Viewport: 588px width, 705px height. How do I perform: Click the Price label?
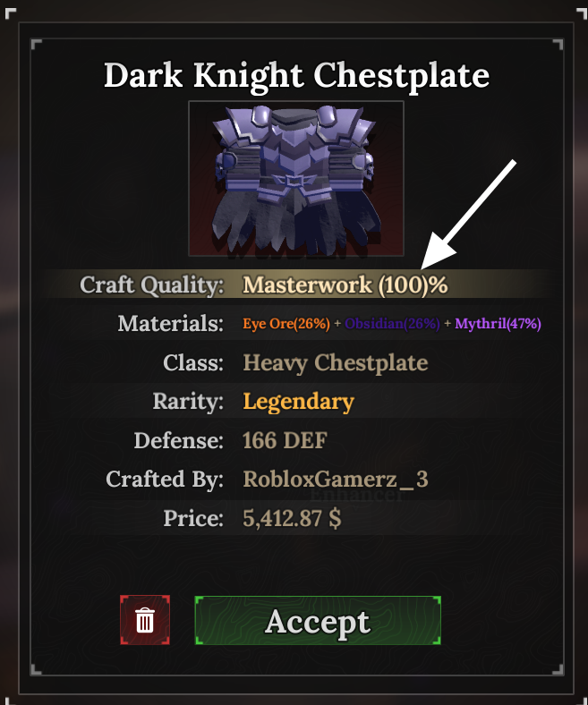click(x=192, y=519)
